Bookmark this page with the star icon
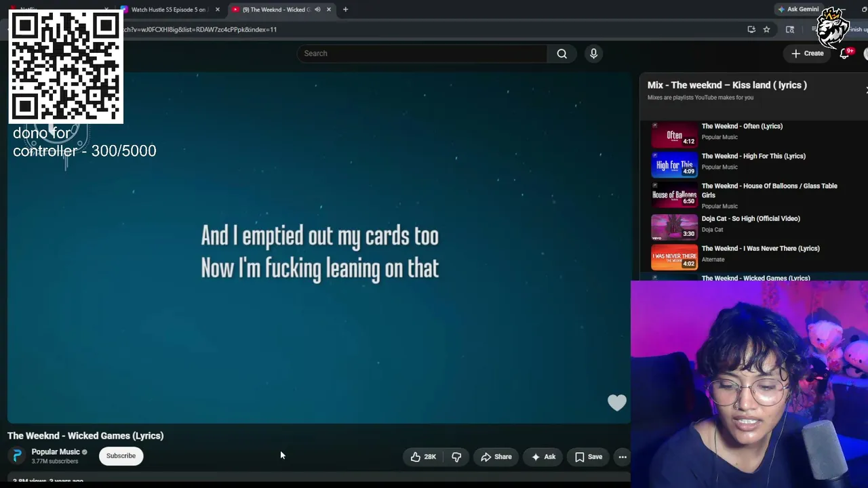 [x=766, y=29]
